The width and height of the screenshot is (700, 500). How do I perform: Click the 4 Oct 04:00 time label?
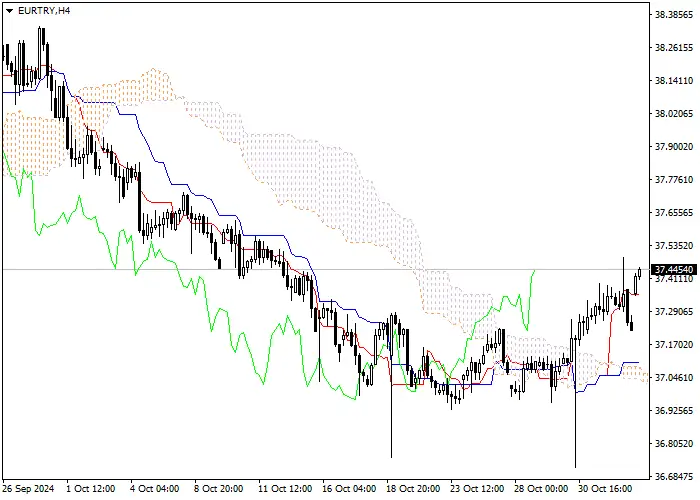[154, 489]
